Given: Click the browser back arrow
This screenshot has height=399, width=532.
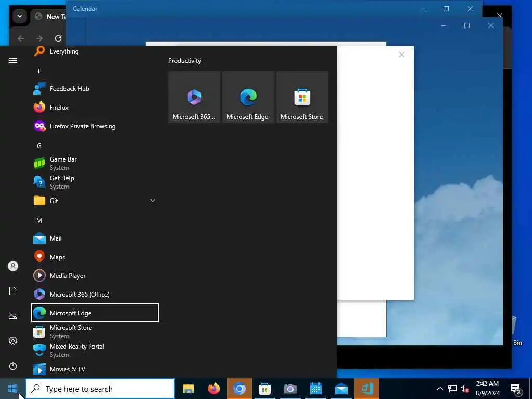Looking at the screenshot, I should pyautogui.click(x=21, y=38).
